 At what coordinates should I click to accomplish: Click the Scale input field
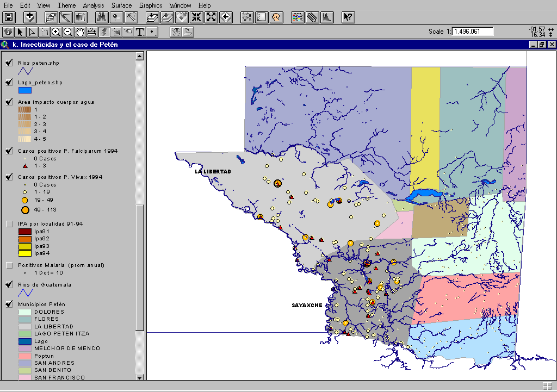coord(472,32)
